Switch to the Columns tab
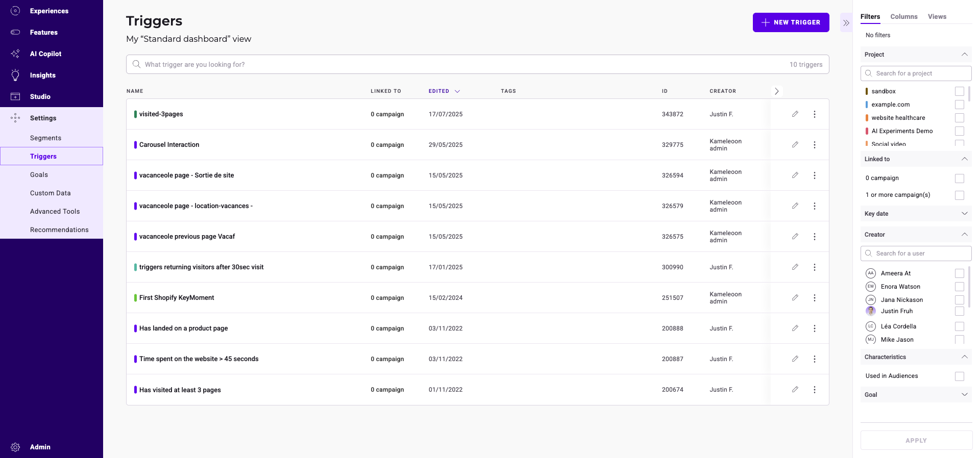Viewport: 980px width, 458px height. coord(903,17)
